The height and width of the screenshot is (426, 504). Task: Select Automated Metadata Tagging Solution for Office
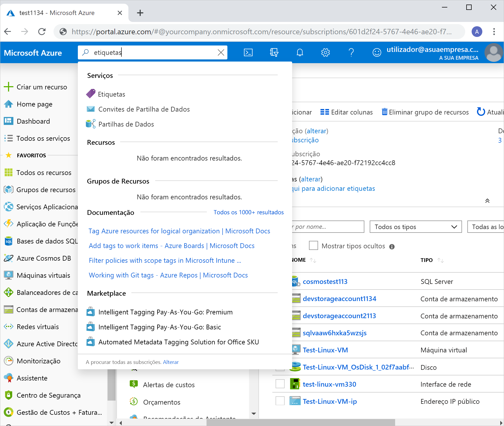[x=173, y=342]
